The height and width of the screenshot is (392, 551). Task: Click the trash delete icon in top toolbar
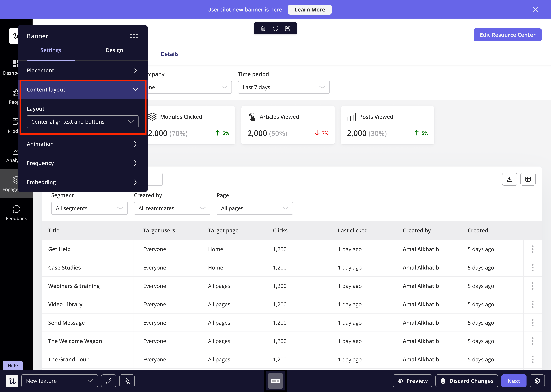[263, 29]
